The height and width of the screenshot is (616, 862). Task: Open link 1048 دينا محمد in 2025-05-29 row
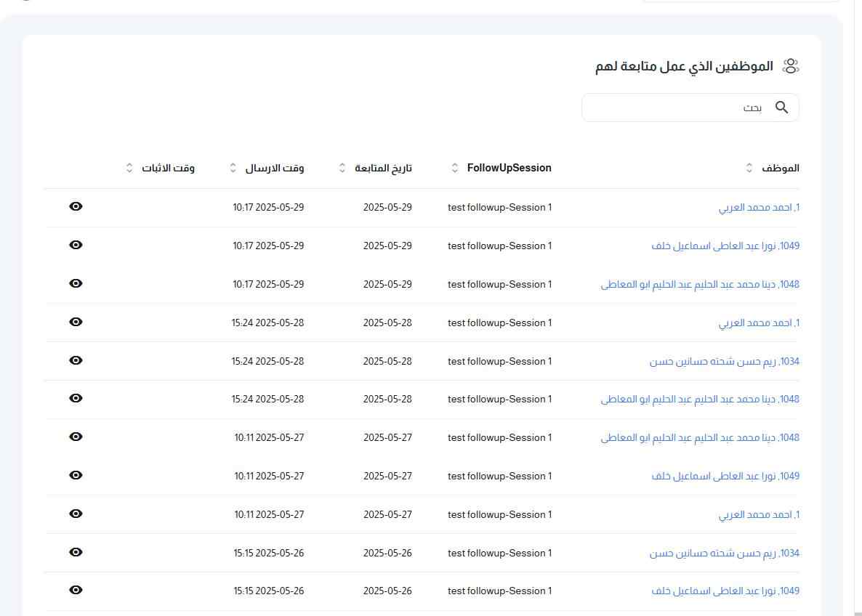tap(700, 285)
